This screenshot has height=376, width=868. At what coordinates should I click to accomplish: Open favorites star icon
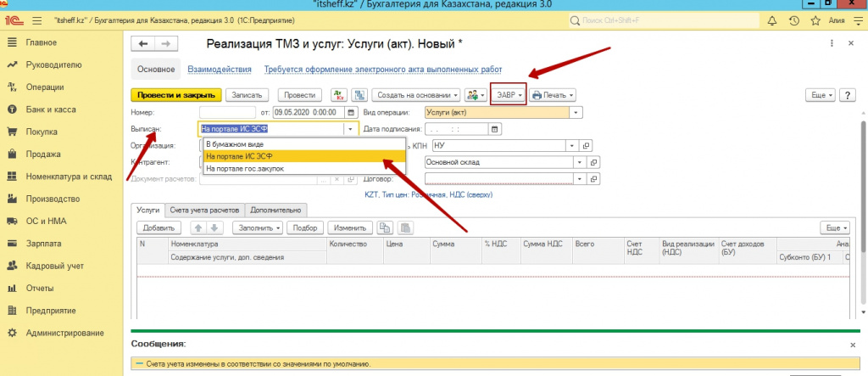pos(815,21)
